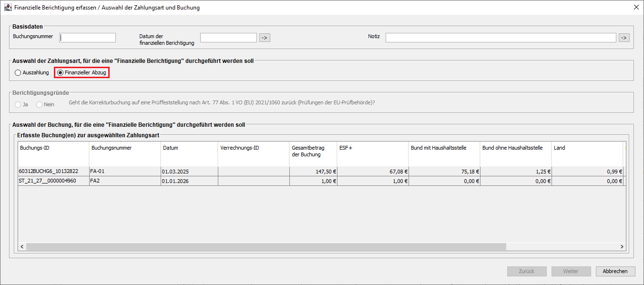Screen dimensions: 644x285
Task: Close the Finanzielle Berichtigung dialog window
Action: pyautogui.click(x=636, y=8)
